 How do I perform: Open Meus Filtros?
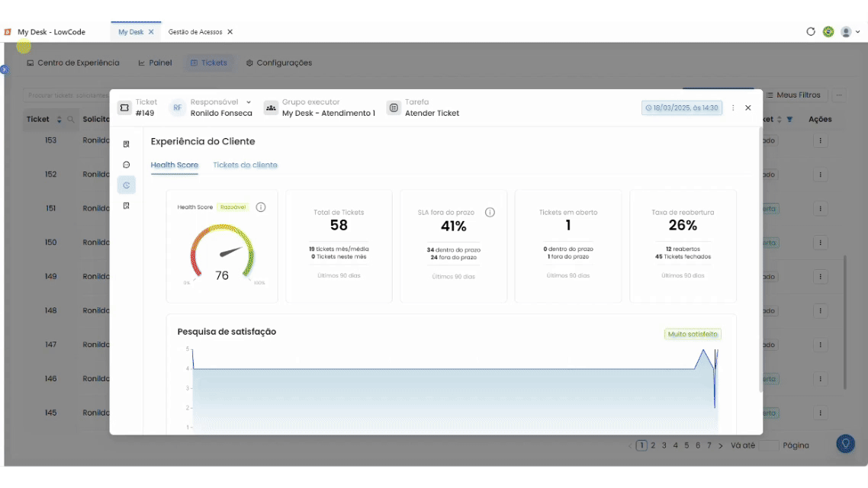coord(793,95)
